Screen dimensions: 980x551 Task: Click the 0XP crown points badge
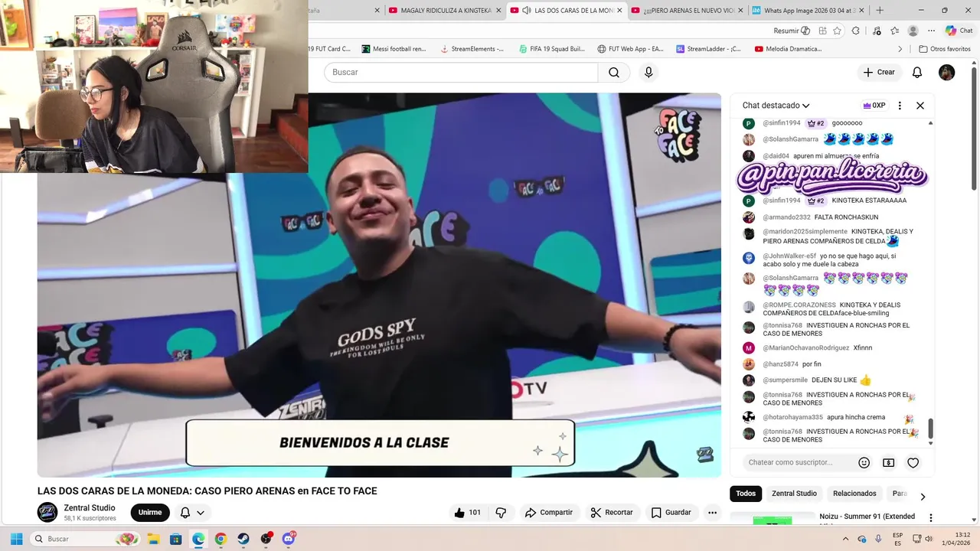[x=874, y=106]
